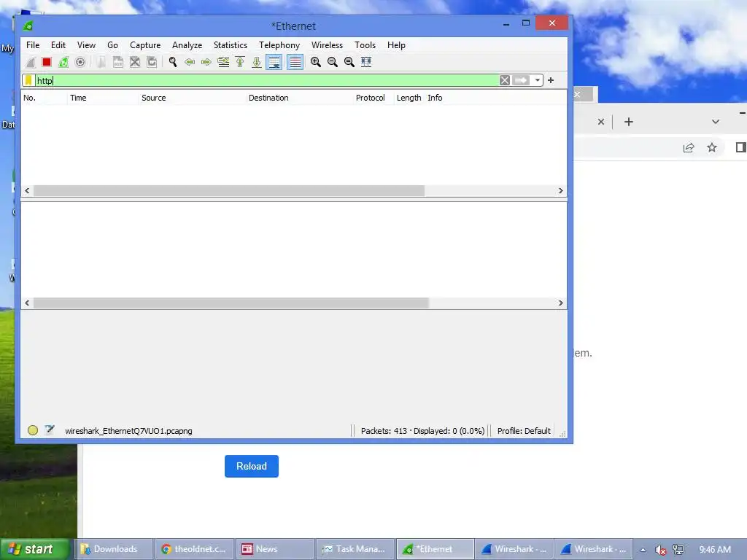
Task: Go forward to next packet arrow
Action: [x=206, y=62]
